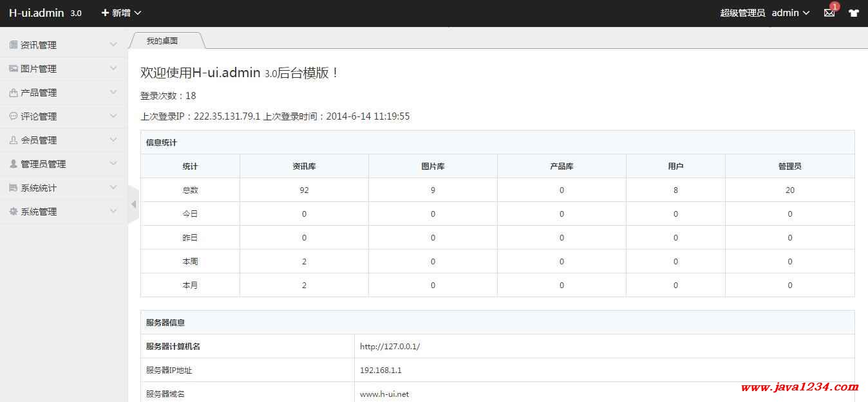Viewport: 868px width, 402px height.
Task: Expand 管理员管理 chevron
Action: tap(113, 163)
